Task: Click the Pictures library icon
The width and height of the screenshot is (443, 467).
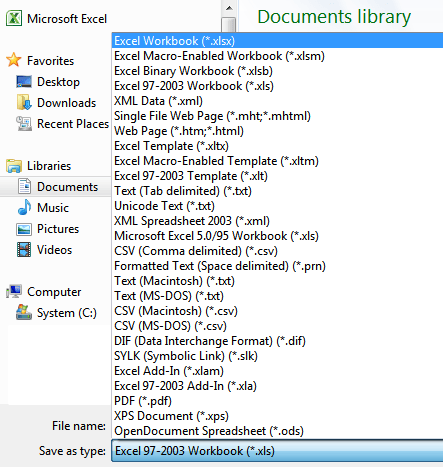Action: point(24,229)
